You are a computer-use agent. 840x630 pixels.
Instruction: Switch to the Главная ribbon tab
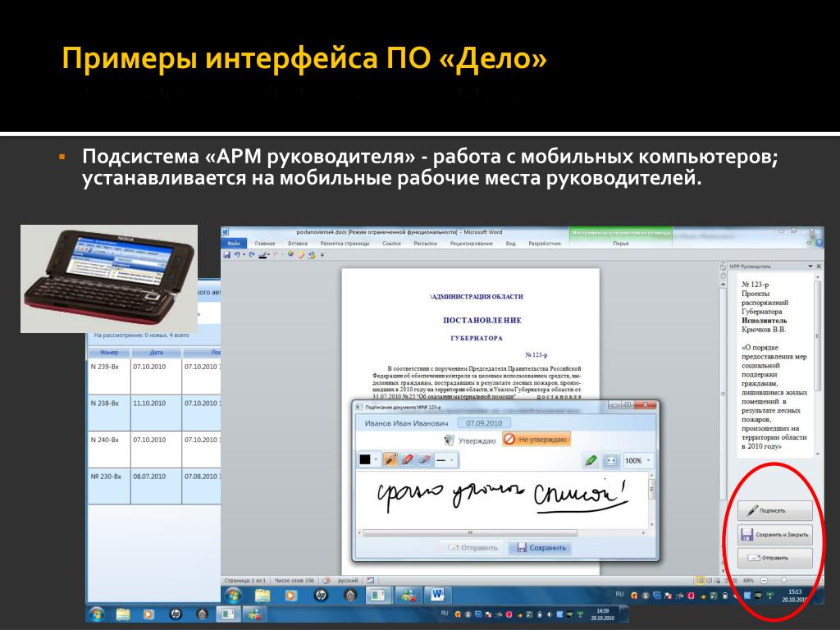tap(265, 244)
